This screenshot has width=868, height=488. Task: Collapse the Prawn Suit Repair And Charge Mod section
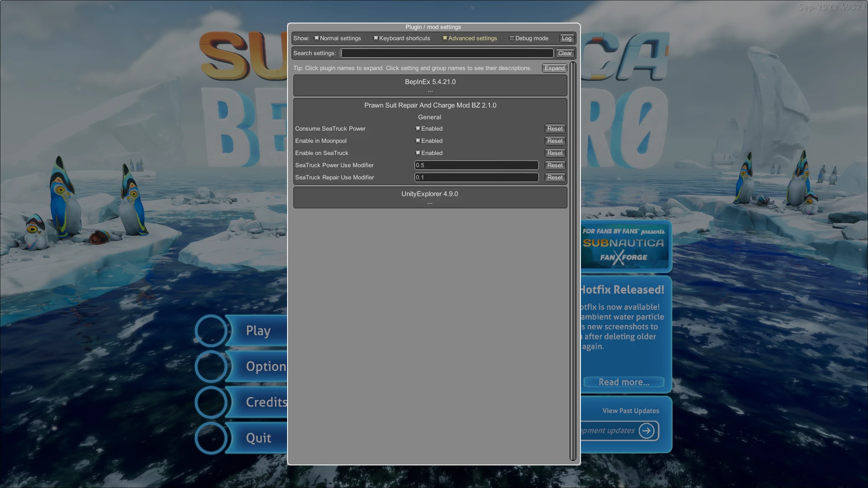[x=430, y=105]
